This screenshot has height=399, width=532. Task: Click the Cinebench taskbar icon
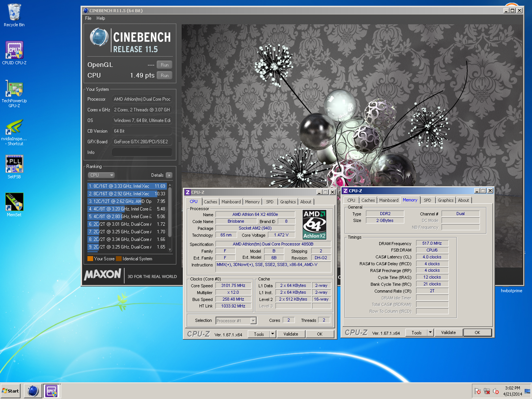[x=33, y=391]
